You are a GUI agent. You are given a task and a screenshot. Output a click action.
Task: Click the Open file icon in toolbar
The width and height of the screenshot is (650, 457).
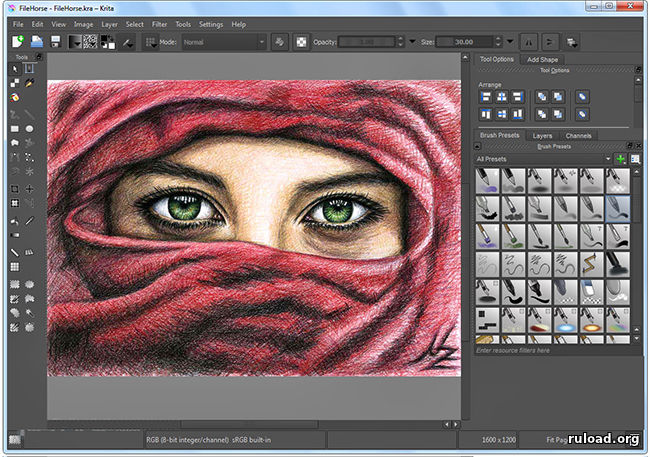(x=36, y=42)
